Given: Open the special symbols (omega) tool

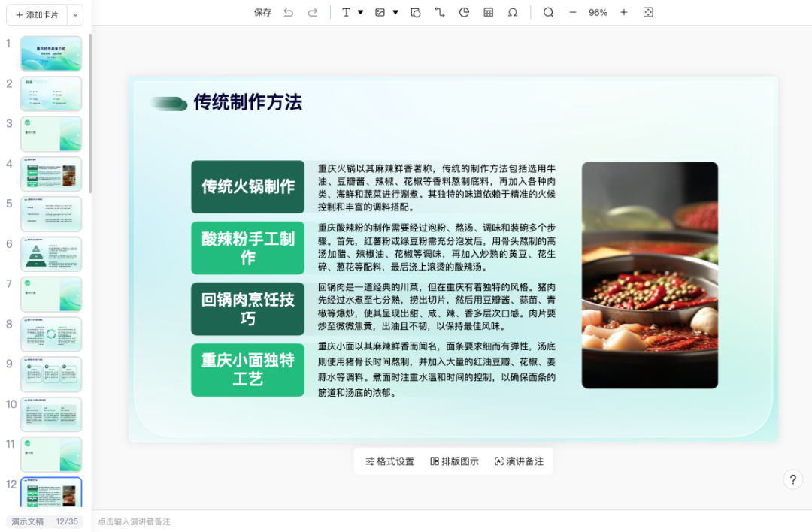Looking at the screenshot, I should point(513,13).
